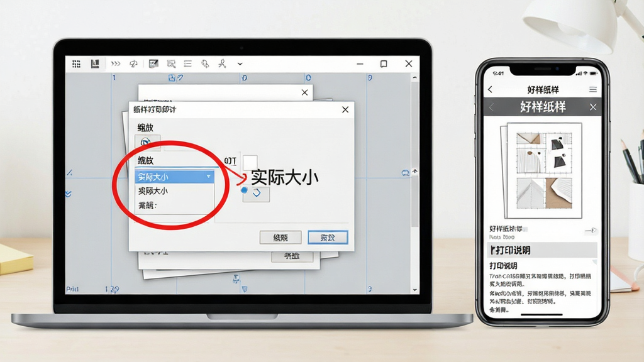The image size is (644, 362).
Task: Open the hamburger menu on the phone
Action: (x=592, y=89)
